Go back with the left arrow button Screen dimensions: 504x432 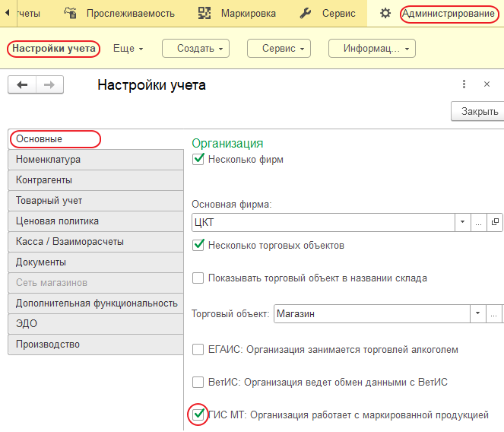coord(22,85)
